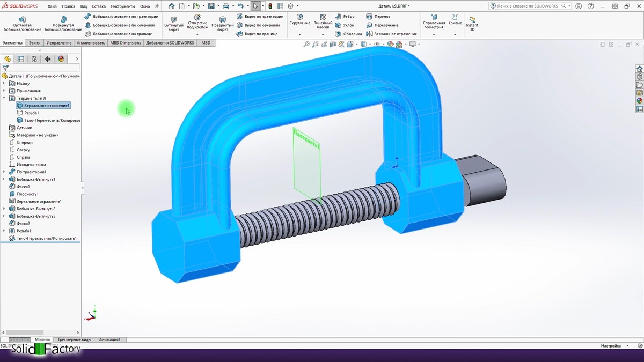Select Резьба1 body in the tree
Screen dimensions: 644x362
coord(31,113)
